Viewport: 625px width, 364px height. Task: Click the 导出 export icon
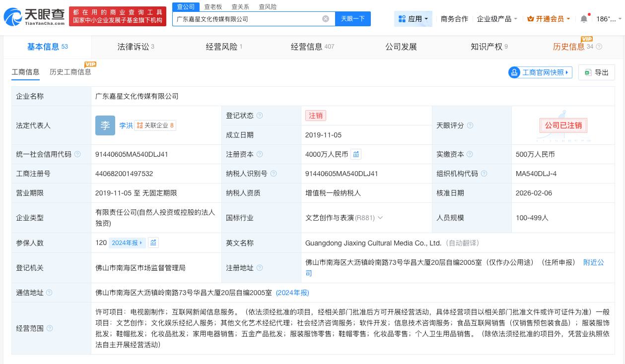(x=589, y=72)
